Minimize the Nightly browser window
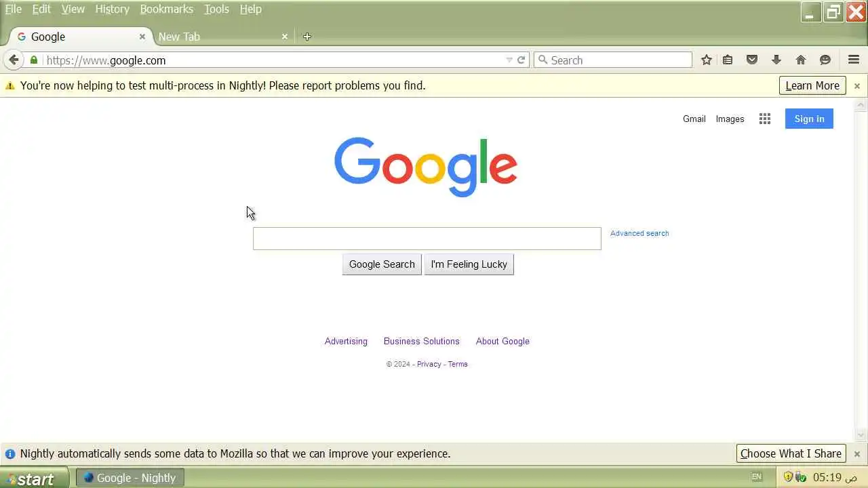 click(810, 12)
